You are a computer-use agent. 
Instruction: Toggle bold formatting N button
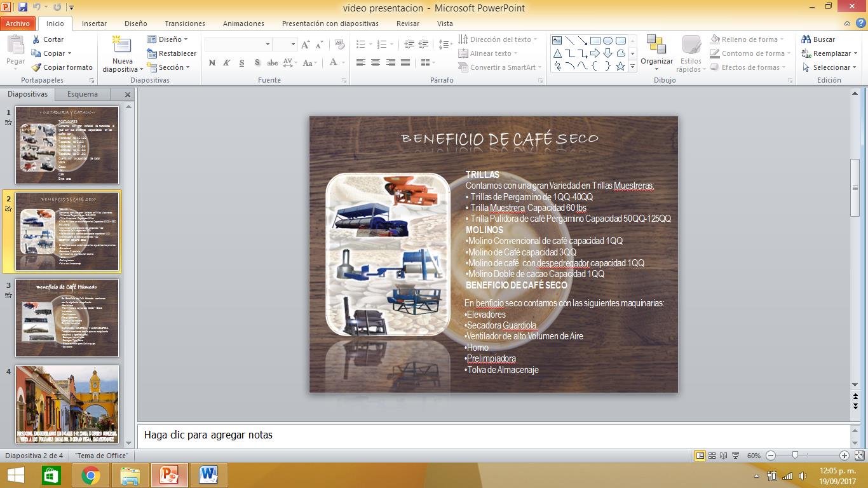pyautogui.click(x=212, y=63)
